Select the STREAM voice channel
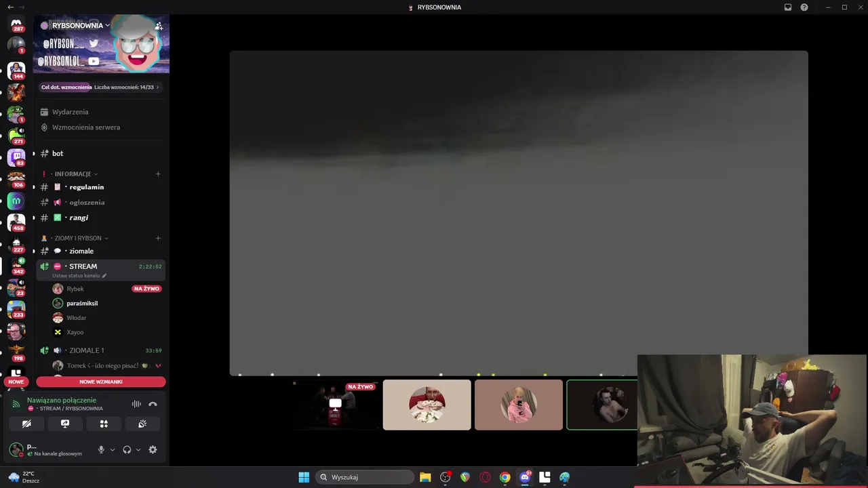 100,270
